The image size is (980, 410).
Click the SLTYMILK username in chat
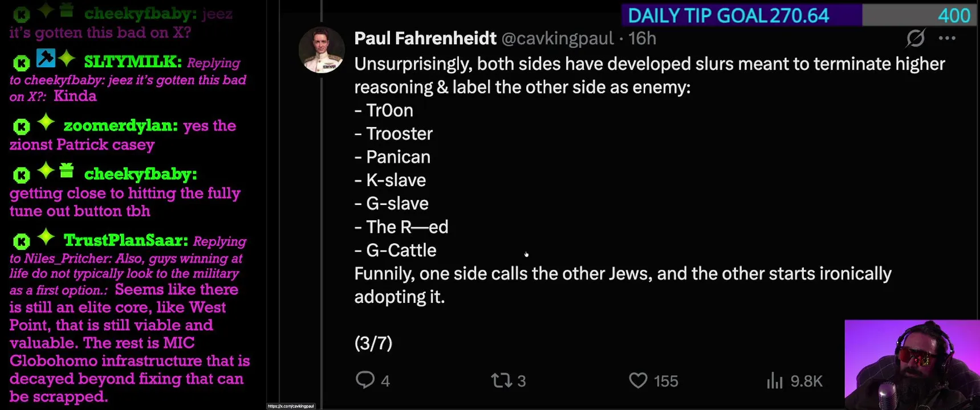(132, 61)
